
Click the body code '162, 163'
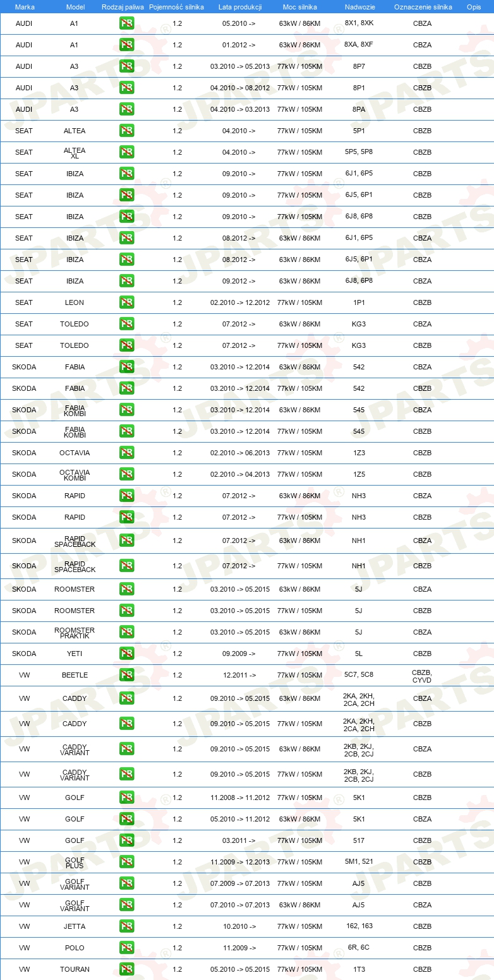[359, 926]
